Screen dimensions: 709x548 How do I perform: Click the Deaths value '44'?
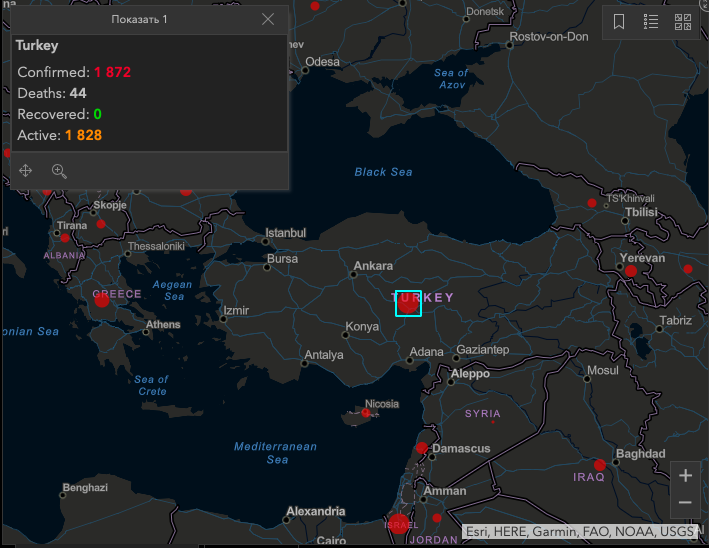point(78,93)
